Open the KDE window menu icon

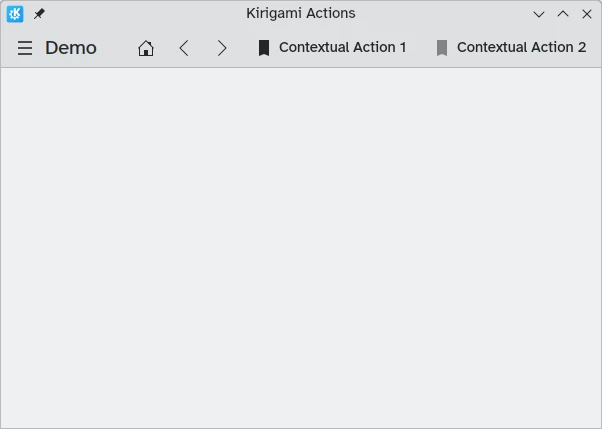pyautogui.click(x=15, y=14)
